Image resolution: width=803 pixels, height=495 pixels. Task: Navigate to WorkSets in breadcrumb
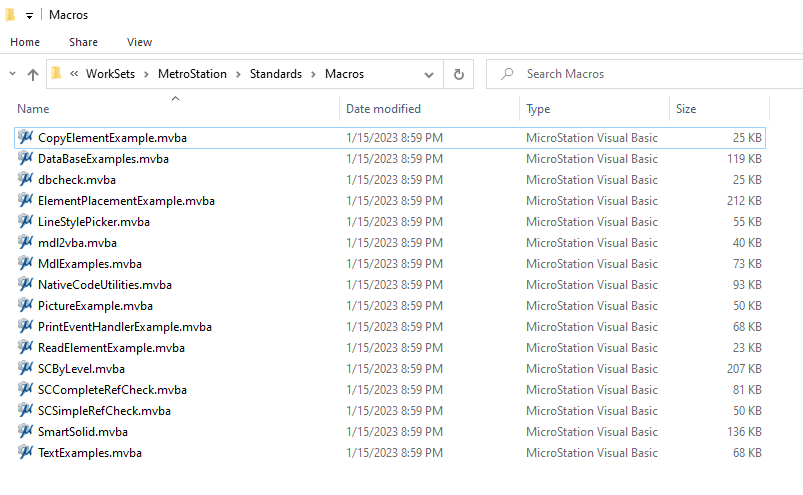(x=111, y=74)
